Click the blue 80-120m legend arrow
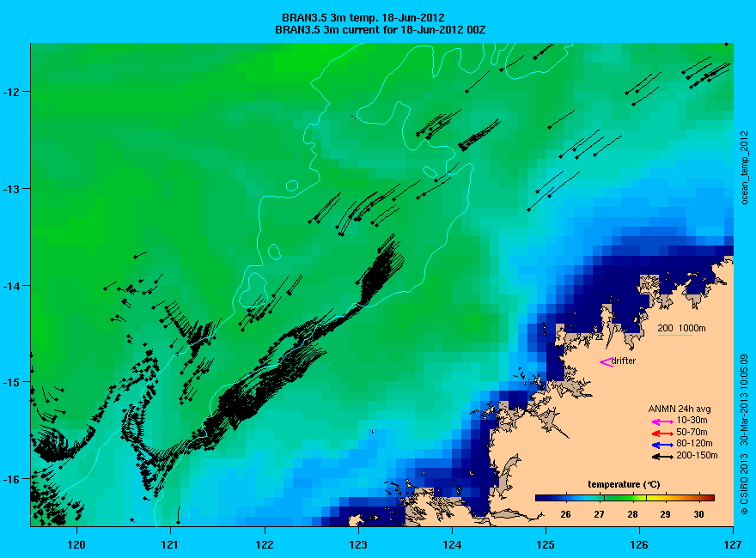The height and width of the screenshot is (558, 756). click(x=662, y=445)
